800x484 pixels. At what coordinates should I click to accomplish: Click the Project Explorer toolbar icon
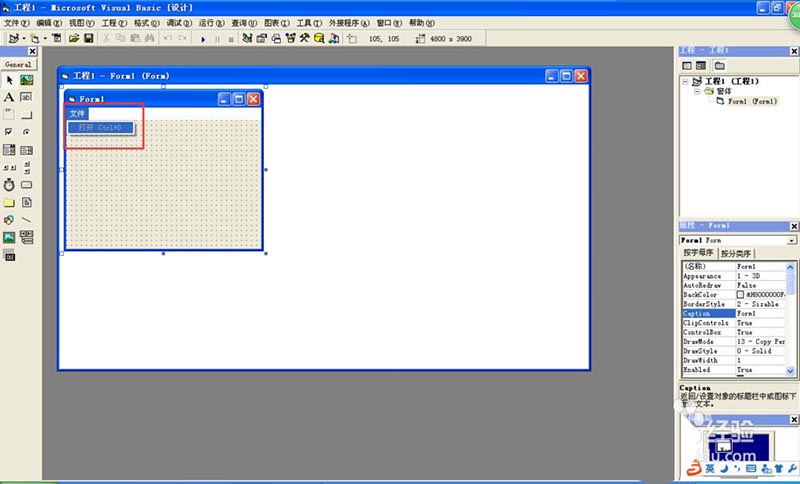tap(247, 38)
